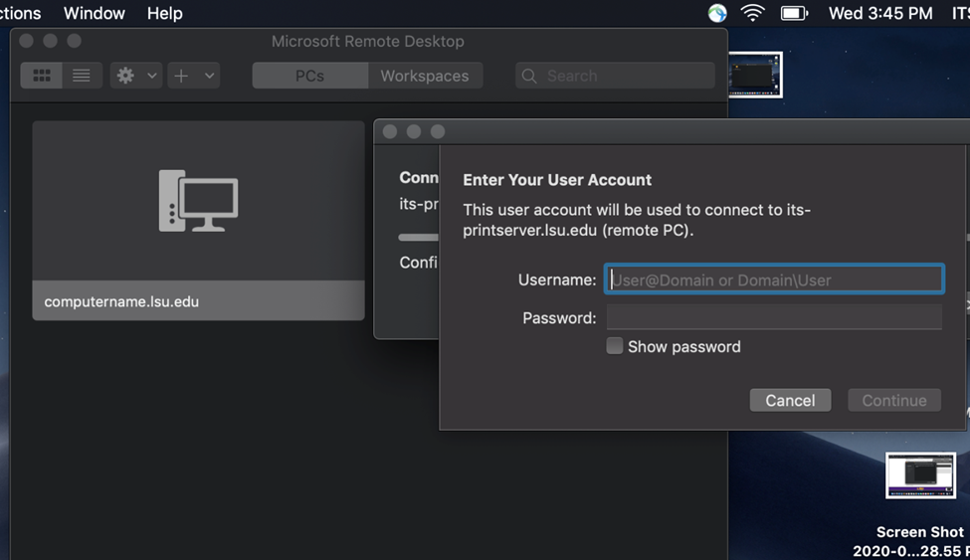Click the Cancel button
Viewport: 970px width, 560px height.
[x=790, y=400]
